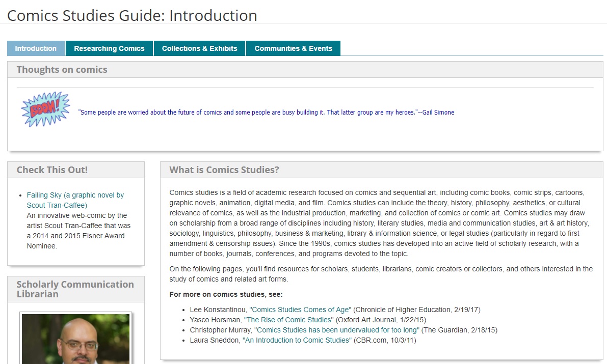Click the BOOM! comic burst graphic
Viewport: 607px width, 364px height.
[43, 108]
